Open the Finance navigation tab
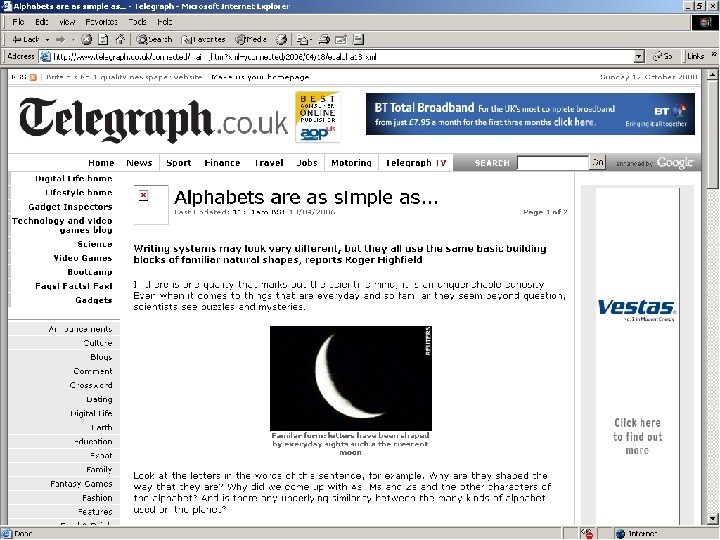720x540 pixels. coord(222,163)
